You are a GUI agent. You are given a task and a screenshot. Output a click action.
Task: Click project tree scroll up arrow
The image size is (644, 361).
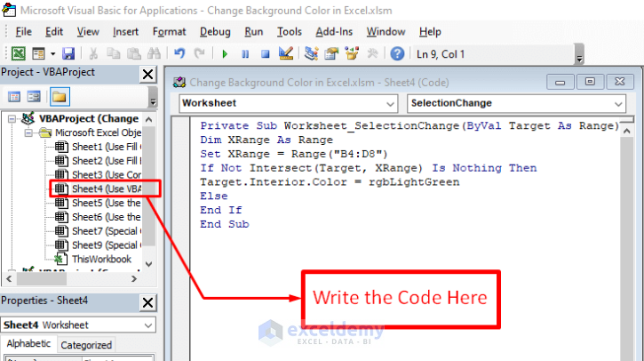click(x=149, y=119)
